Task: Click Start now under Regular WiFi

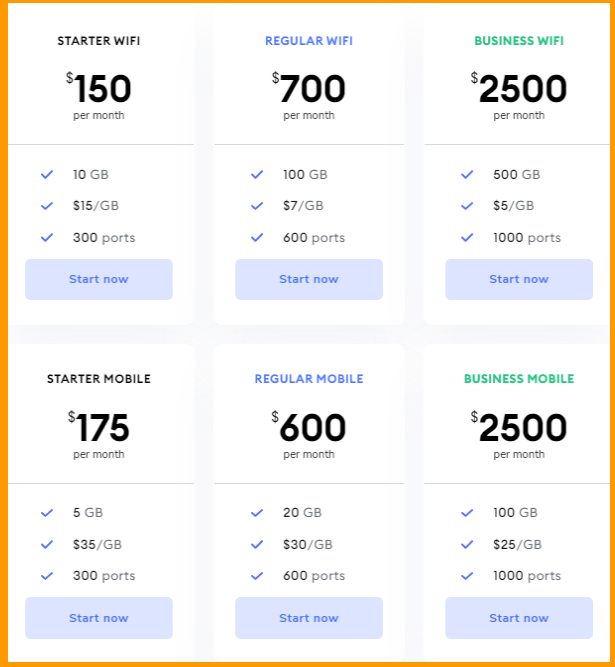Action: pos(308,279)
